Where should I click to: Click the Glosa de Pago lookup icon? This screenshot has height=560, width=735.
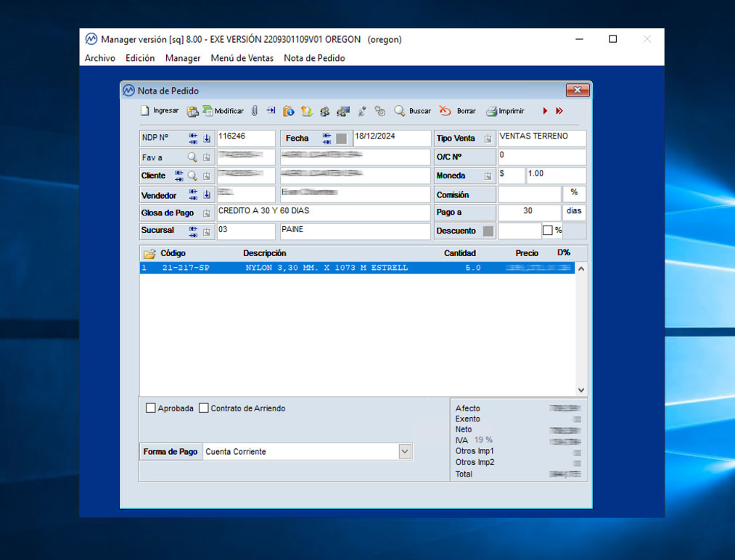tap(207, 213)
